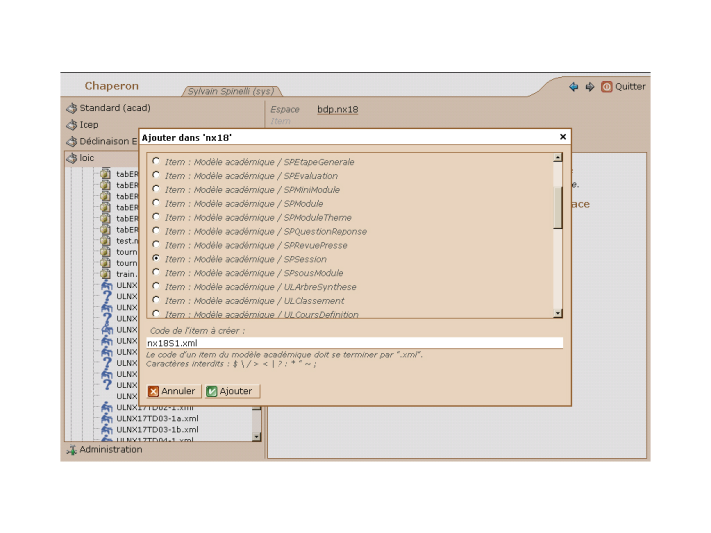Click the Déclinaison workspace icon

click(72, 142)
